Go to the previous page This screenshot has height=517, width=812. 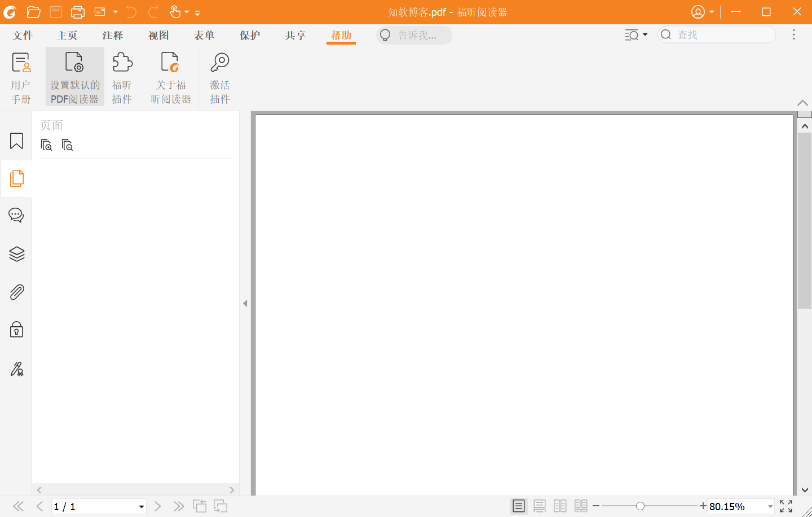click(x=39, y=506)
